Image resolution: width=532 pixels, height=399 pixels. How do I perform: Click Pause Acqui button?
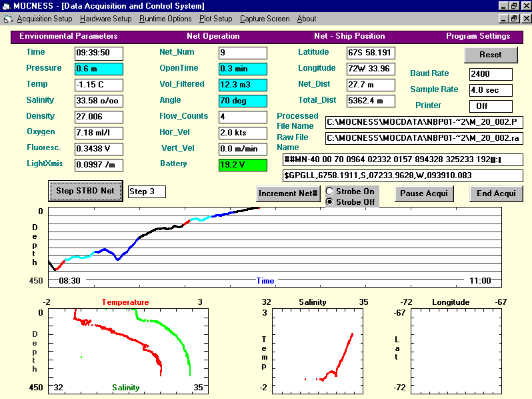click(x=424, y=193)
